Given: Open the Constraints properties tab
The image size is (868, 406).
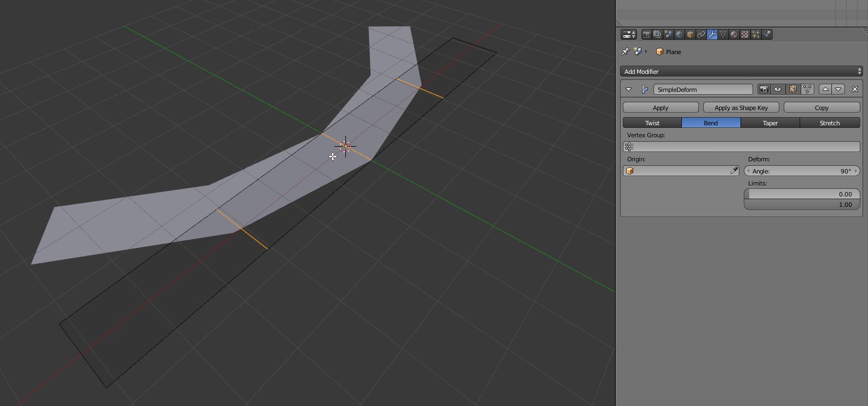Looking at the screenshot, I should (x=701, y=34).
